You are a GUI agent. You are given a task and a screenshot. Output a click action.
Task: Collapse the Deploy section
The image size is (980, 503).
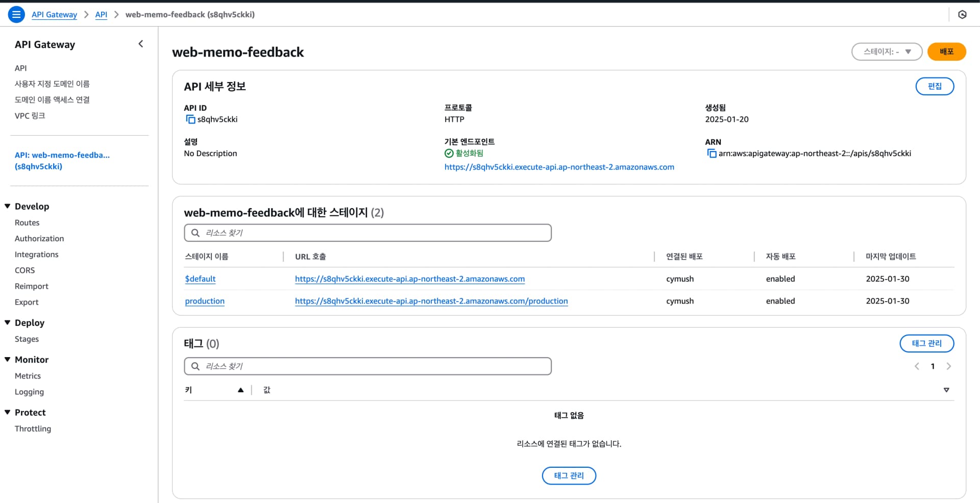pyautogui.click(x=8, y=322)
